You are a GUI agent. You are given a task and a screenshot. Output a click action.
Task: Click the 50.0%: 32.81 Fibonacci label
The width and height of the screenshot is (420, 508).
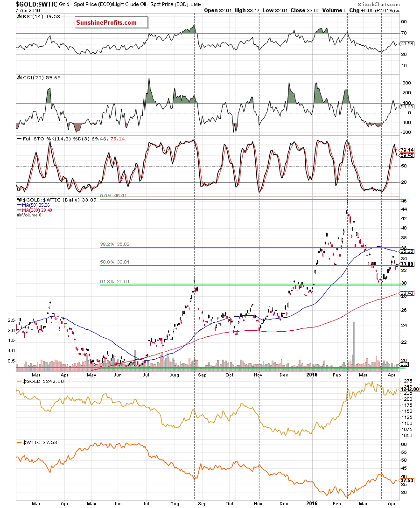click(x=115, y=262)
